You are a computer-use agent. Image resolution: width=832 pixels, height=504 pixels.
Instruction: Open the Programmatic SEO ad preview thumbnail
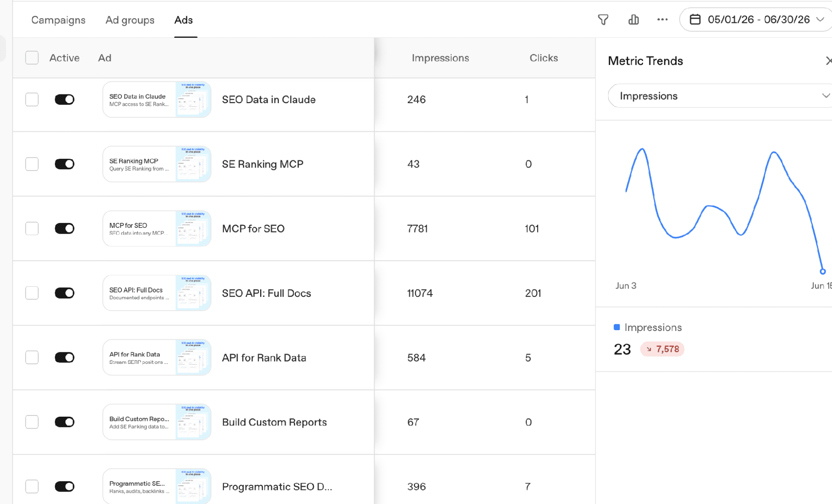click(157, 486)
